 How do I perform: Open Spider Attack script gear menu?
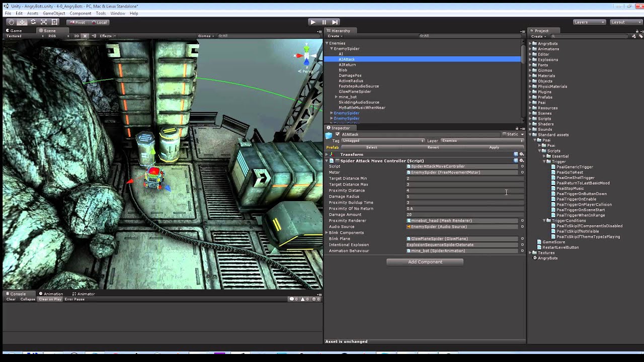(522, 161)
